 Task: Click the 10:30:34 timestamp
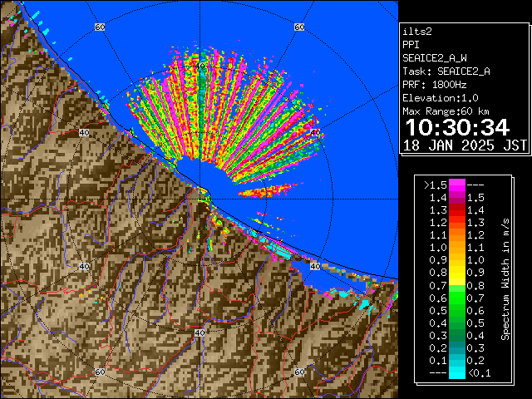click(x=457, y=127)
